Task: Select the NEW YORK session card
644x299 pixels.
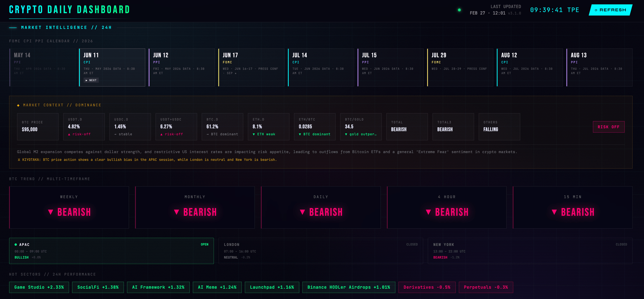Action: click(530, 251)
